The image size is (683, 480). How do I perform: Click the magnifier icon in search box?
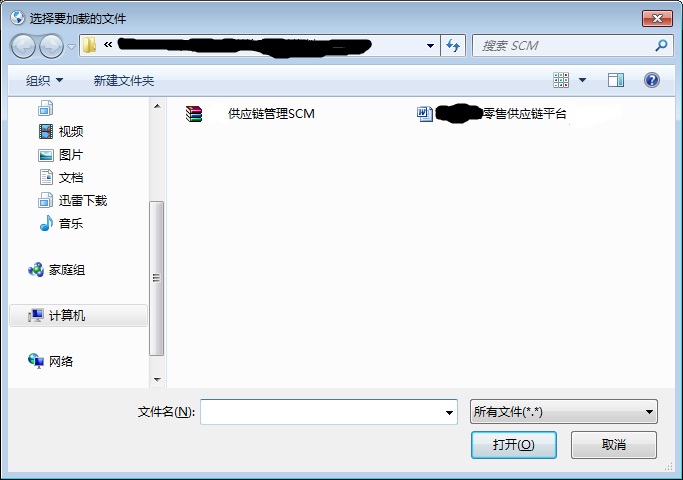[661, 45]
